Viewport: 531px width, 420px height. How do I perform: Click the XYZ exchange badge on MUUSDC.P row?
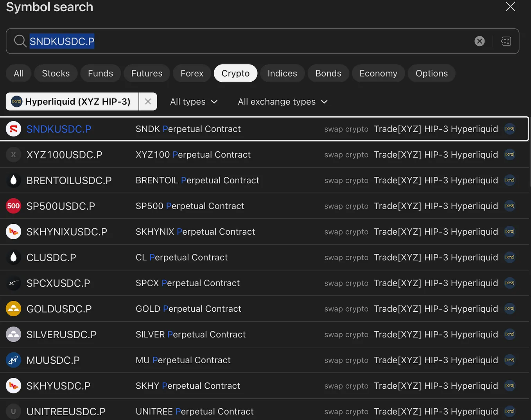[x=510, y=360]
